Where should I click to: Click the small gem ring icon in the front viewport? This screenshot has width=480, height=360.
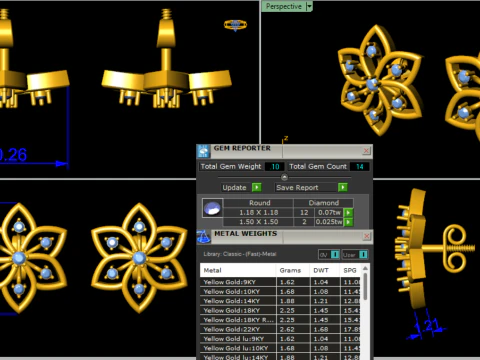pyautogui.click(x=235, y=25)
